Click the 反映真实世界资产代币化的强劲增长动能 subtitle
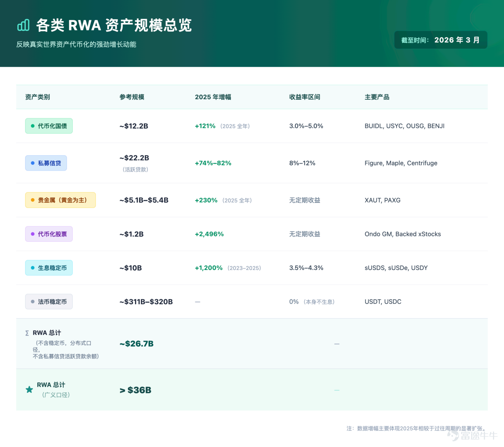504x447 pixels. pos(76,44)
